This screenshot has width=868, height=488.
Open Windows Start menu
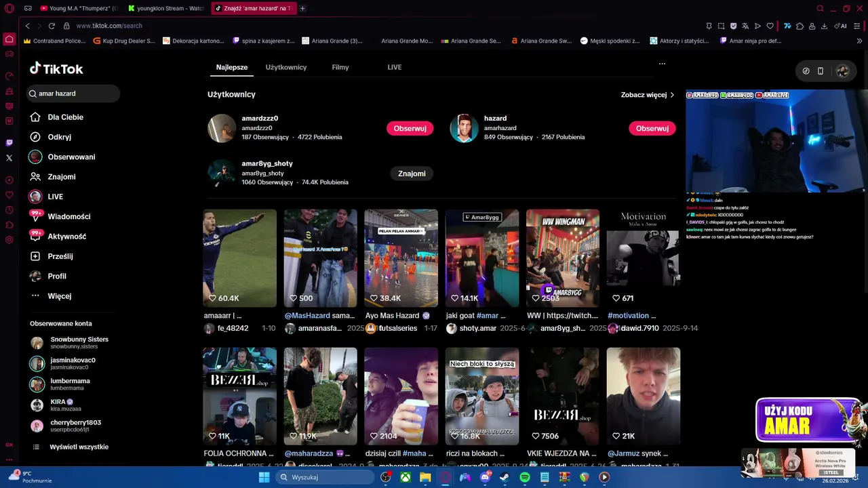click(264, 477)
